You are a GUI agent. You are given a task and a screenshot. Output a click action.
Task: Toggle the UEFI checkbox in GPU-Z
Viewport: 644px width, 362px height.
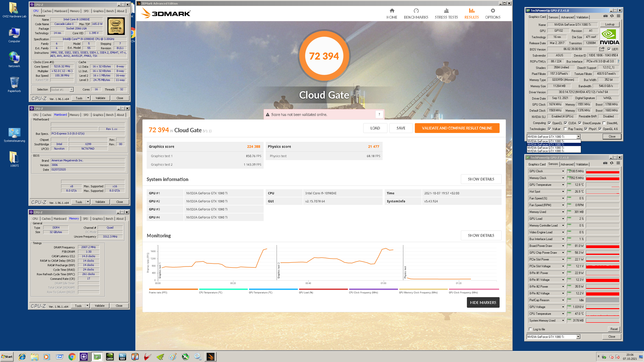pyautogui.click(x=609, y=49)
